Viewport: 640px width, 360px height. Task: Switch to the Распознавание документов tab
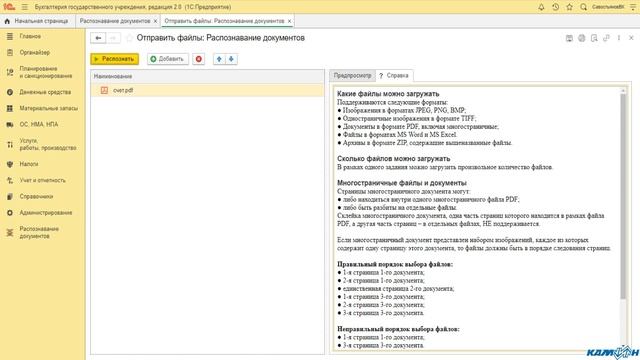click(115, 21)
